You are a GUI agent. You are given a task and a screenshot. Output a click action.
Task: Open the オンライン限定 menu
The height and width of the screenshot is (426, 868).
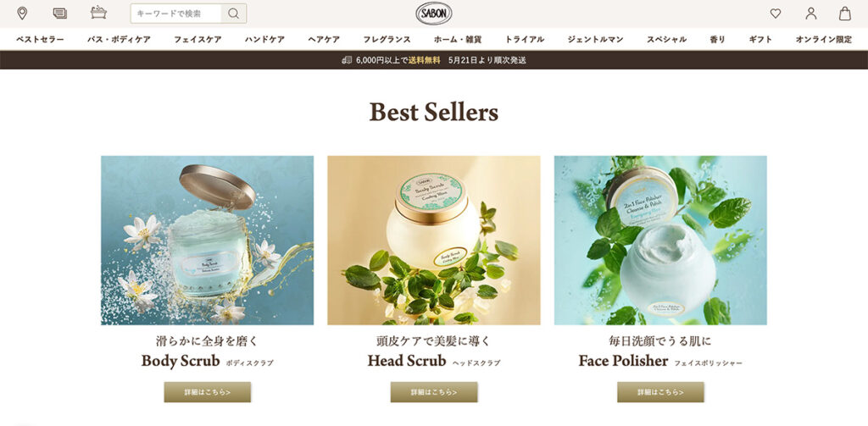(824, 39)
